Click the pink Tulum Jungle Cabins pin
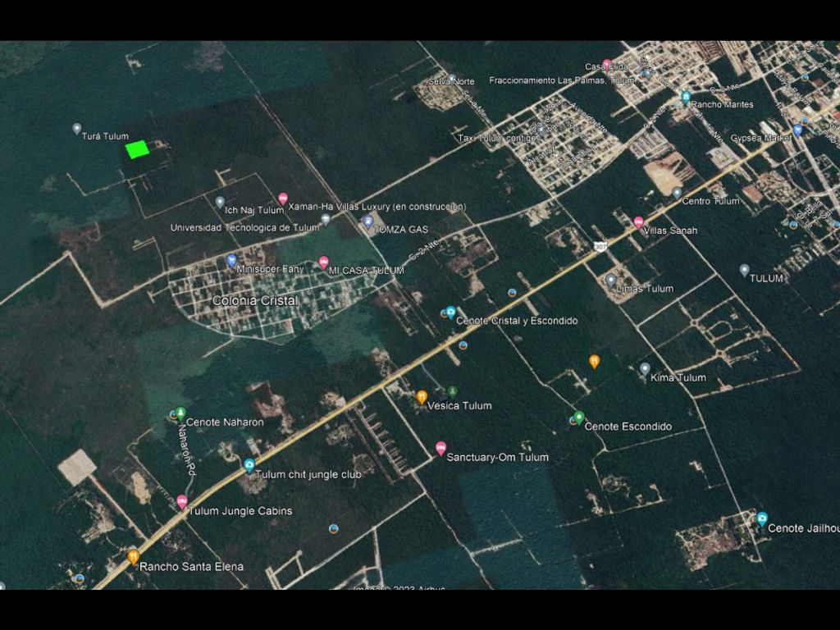 click(x=181, y=502)
